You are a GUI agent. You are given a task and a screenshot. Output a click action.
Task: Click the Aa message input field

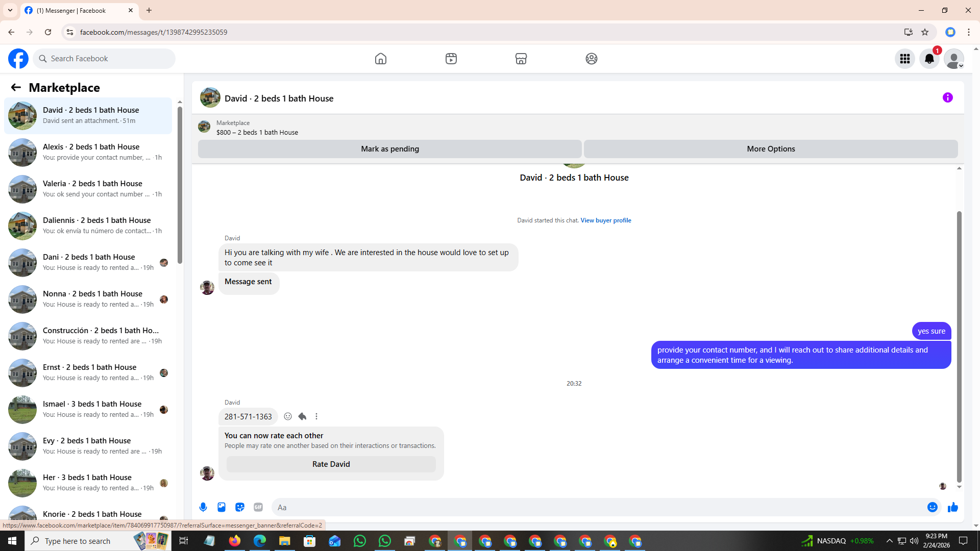597,507
